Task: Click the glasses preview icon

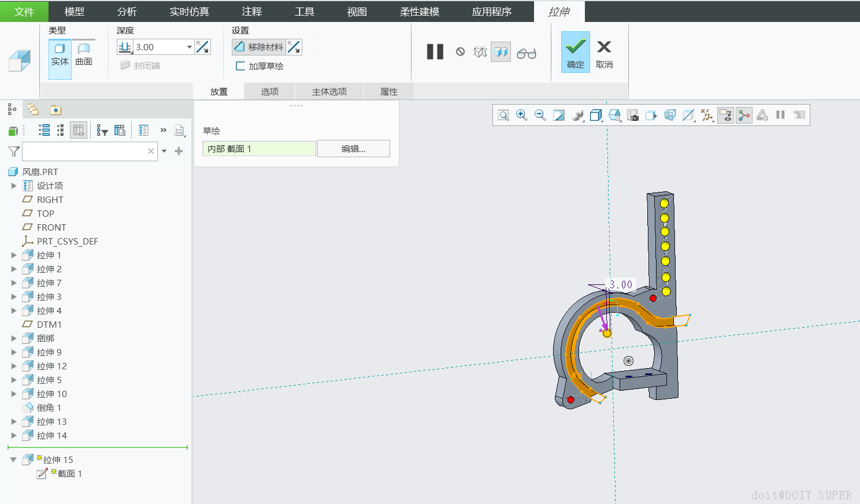Action: tap(526, 53)
